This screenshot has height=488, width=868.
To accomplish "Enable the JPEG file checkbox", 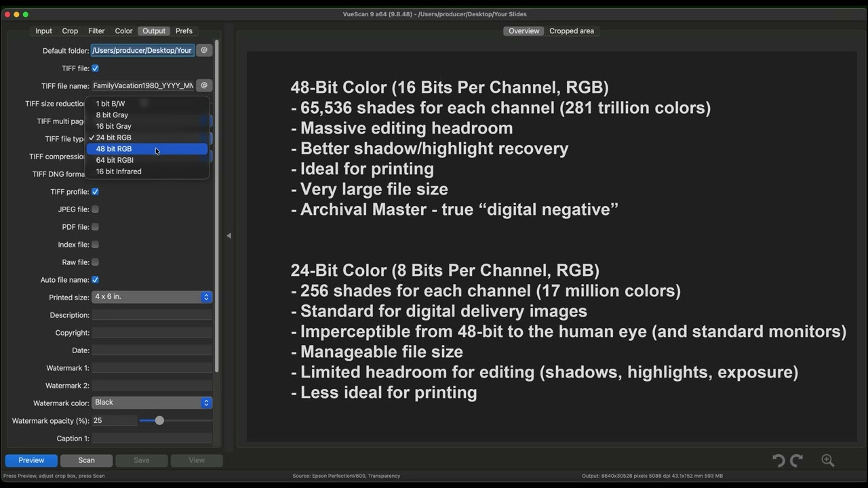I will pyautogui.click(x=95, y=209).
